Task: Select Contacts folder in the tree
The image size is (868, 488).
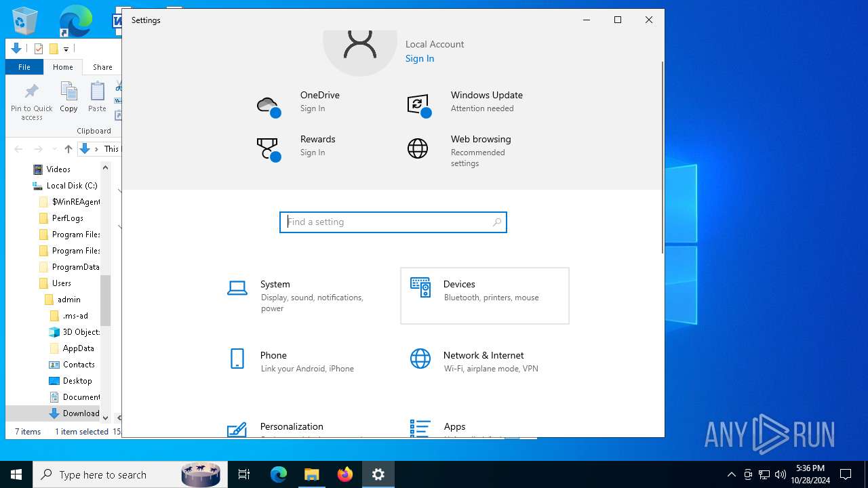Action: point(72,365)
